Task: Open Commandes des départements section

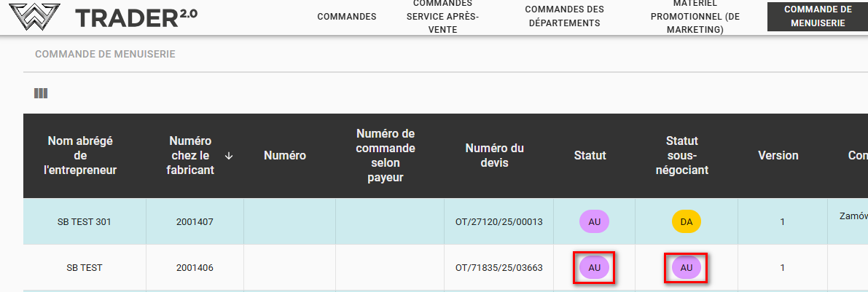Action: pos(564,16)
